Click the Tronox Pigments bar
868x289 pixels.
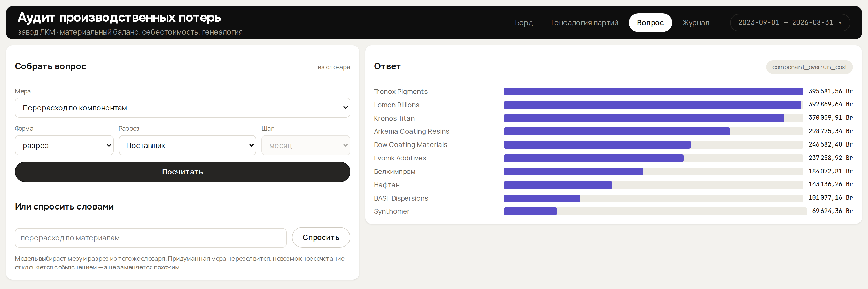[653, 92]
